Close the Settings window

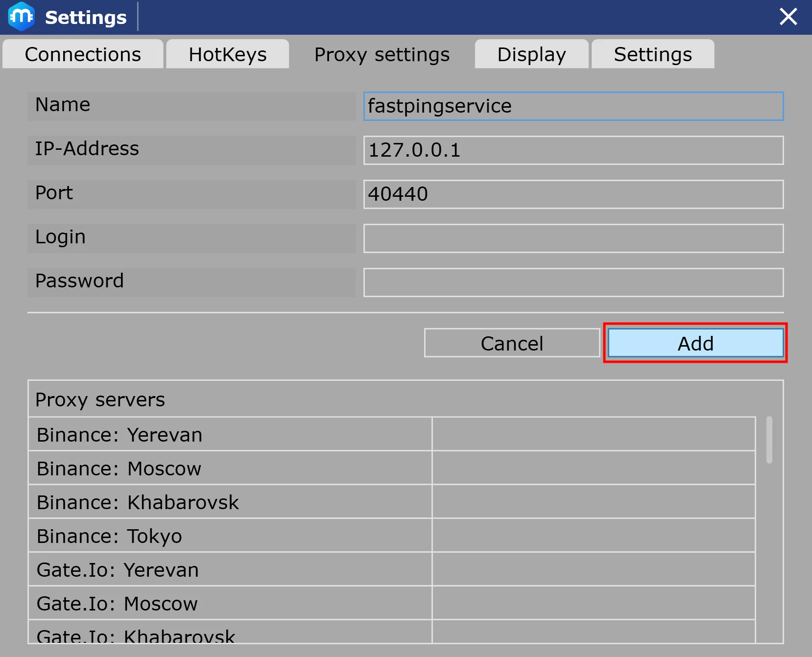[x=788, y=17]
